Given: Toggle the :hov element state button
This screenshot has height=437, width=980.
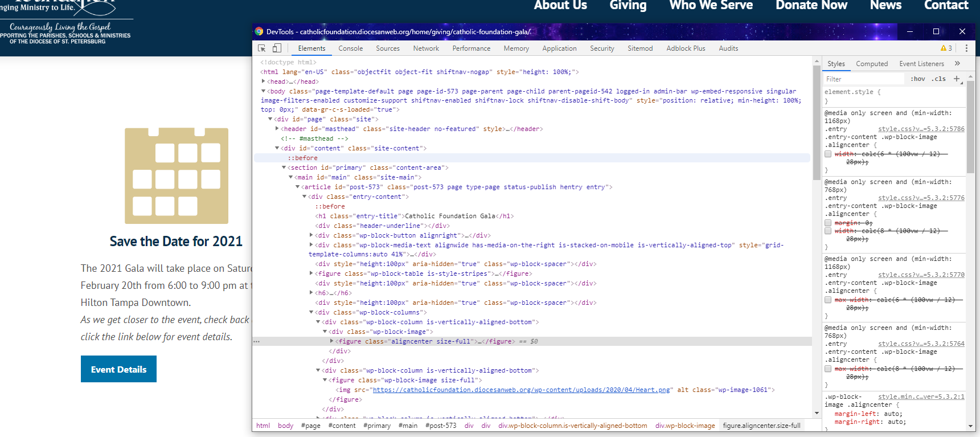Looking at the screenshot, I should [917, 79].
